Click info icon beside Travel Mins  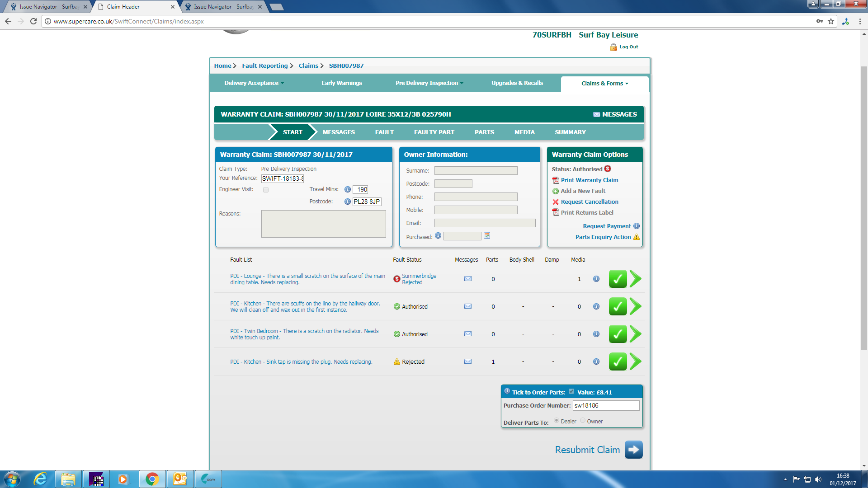tap(347, 190)
